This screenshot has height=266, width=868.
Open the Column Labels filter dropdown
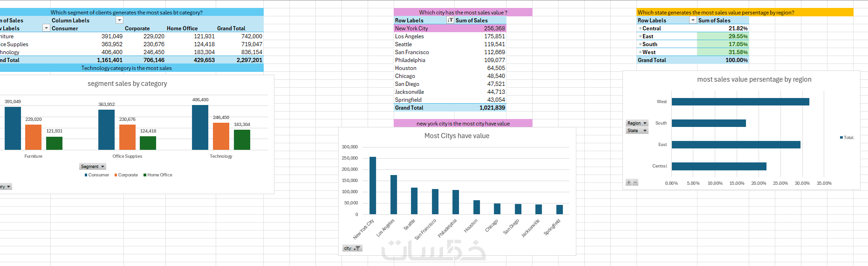[x=120, y=20]
